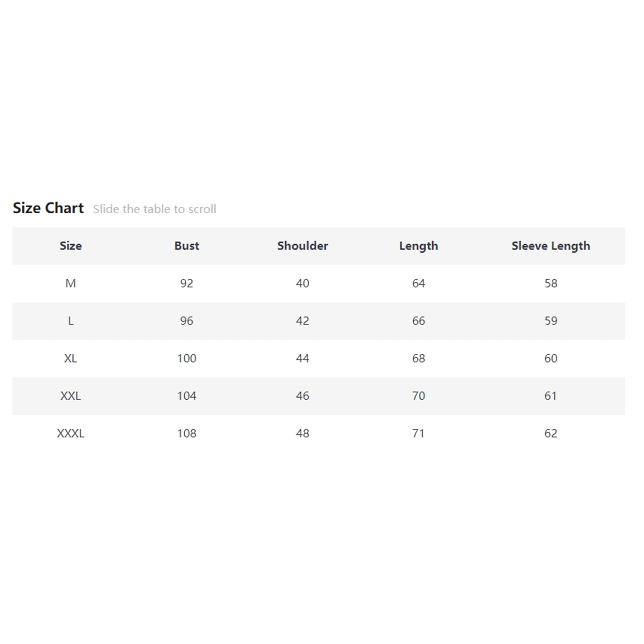
Task: Click the bust value 108
Action: click(187, 433)
